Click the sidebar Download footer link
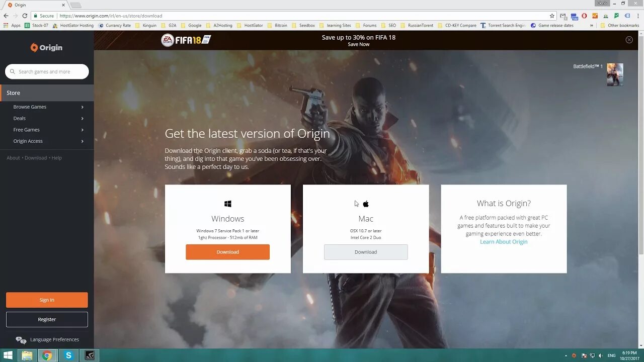This screenshot has width=644, height=362. [36, 158]
